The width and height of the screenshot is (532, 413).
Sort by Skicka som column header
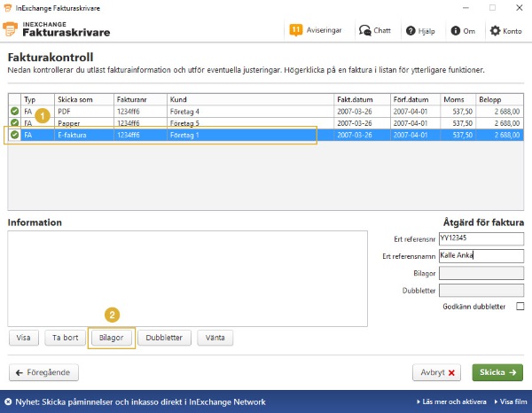click(x=84, y=99)
